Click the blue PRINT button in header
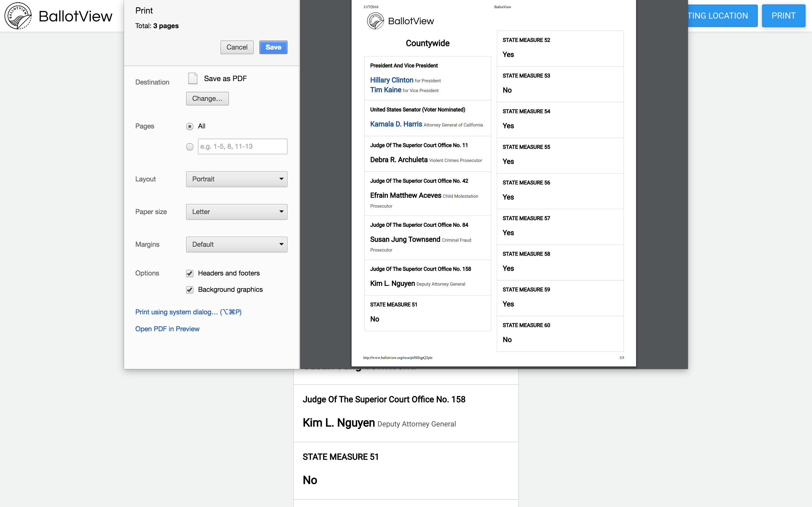 (x=783, y=16)
